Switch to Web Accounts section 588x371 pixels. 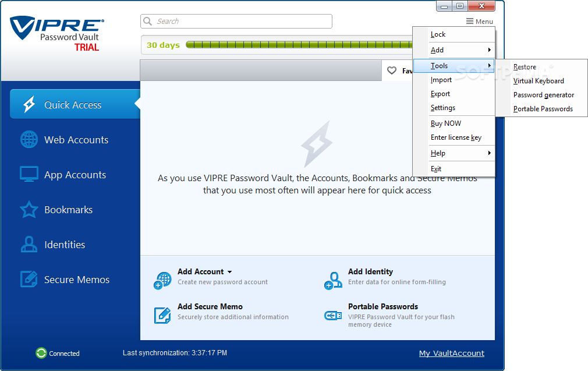75,140
